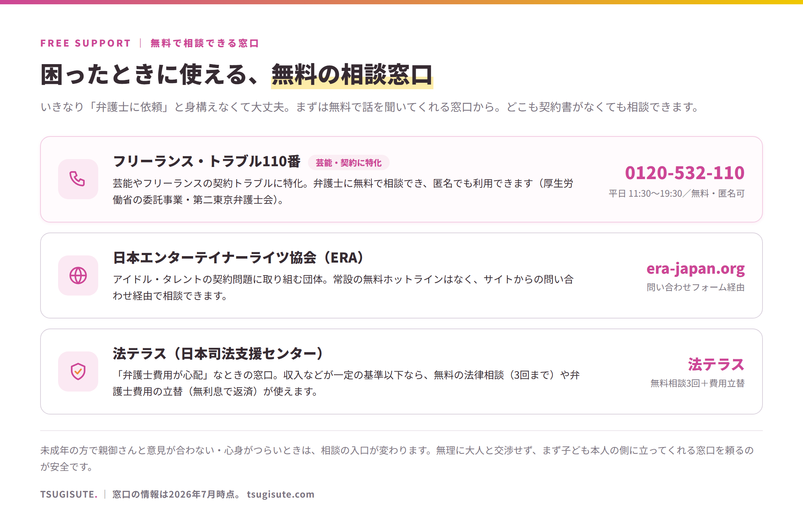The image size is (803, 532).
Task: Click the 問い合わせフォーム経由 caption
Action: 695,287
